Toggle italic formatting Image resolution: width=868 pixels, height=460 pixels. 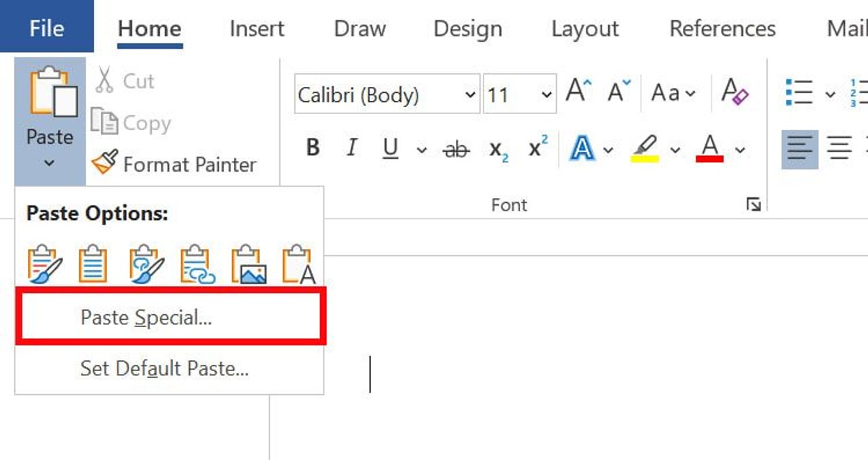[351, 148]
